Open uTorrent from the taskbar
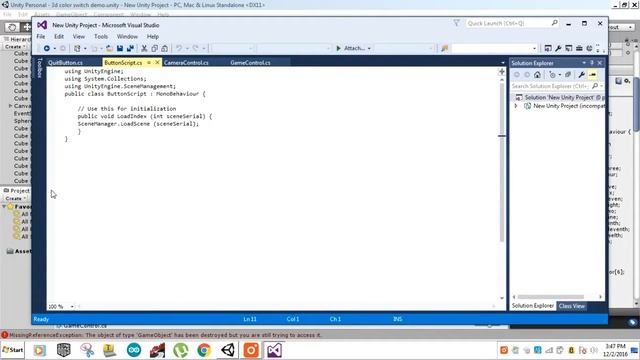 pos(181,350)
